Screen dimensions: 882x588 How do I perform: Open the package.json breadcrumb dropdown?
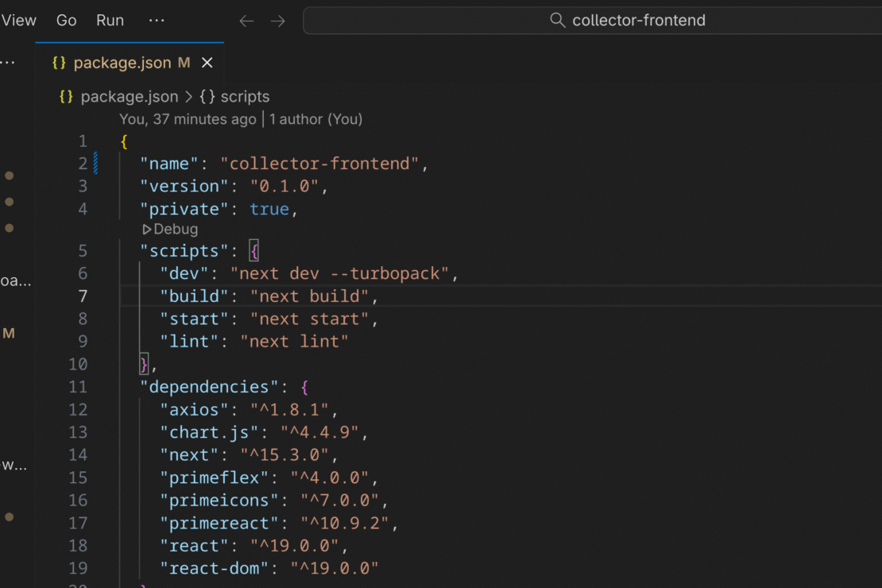[129, 97]
